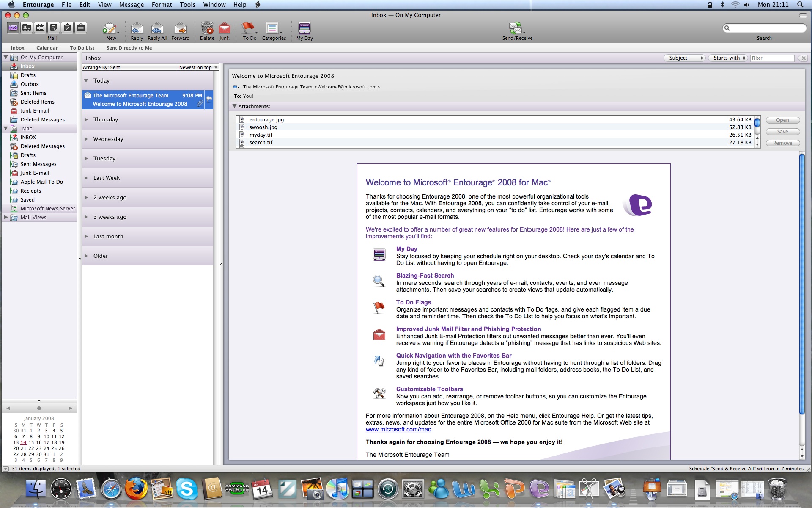Click Send/Receive in the toolbar
The image size is (812, 508).
click(517, 31)
